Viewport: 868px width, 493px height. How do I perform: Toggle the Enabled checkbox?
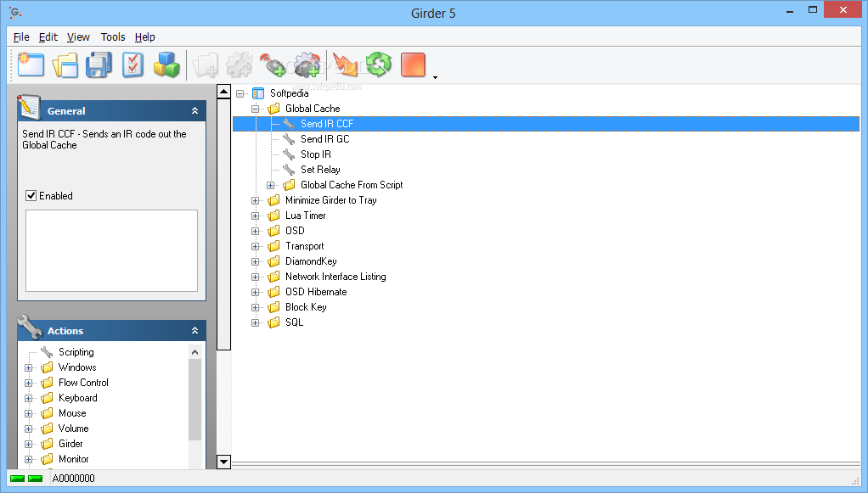coord(31,196)
